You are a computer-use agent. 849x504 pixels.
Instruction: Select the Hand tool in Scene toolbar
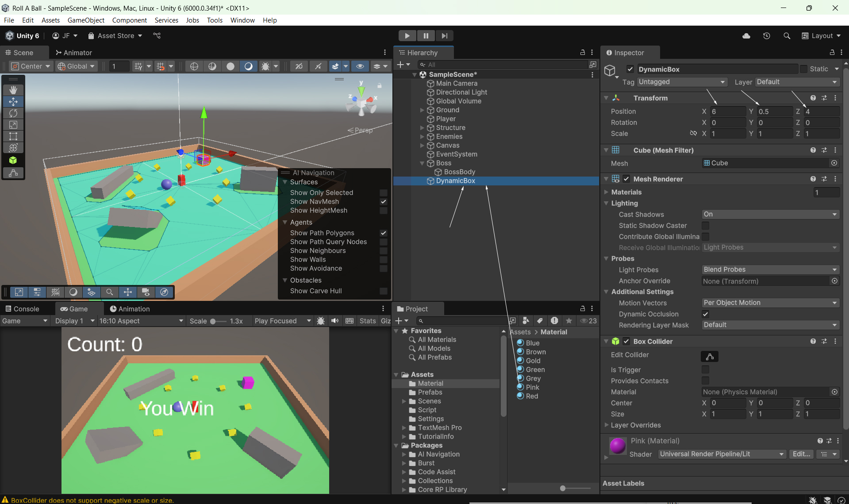13,90
